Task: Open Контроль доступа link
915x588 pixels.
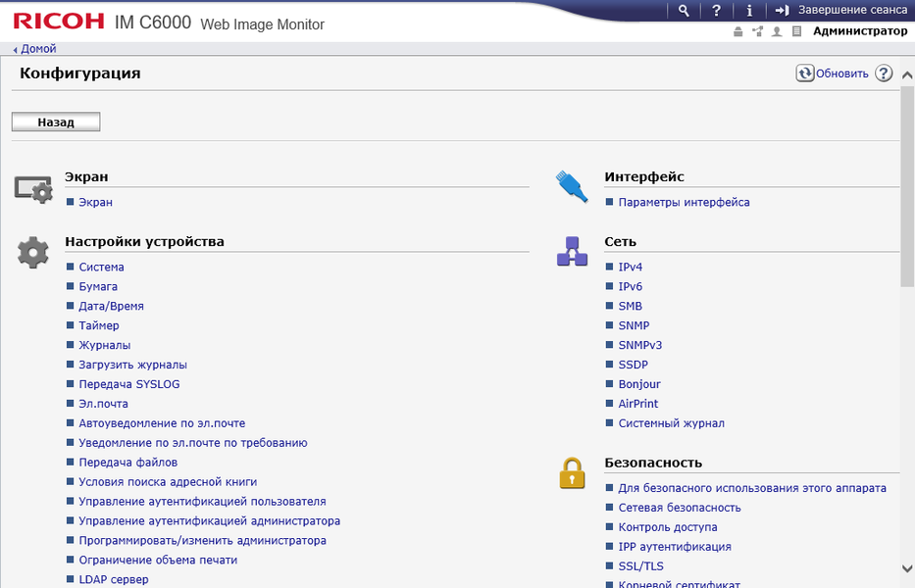Action: [668, 527]
